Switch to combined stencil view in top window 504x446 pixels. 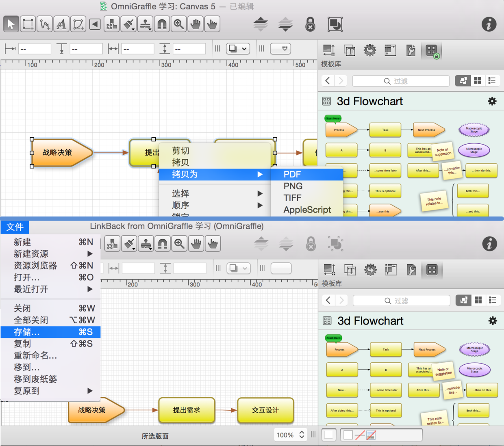(x=463, y=80)
